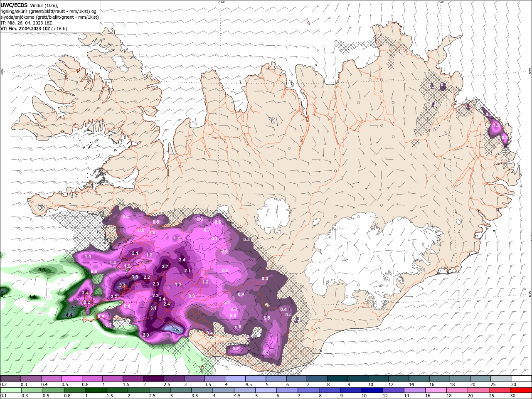Click the white final swatch in upper legend

click(x=521, y=379)
